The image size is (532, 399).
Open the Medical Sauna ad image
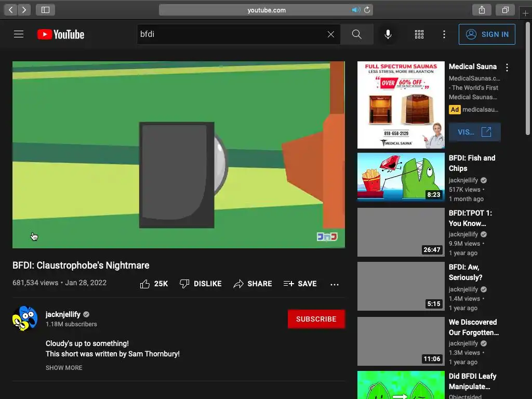point(401,105)
